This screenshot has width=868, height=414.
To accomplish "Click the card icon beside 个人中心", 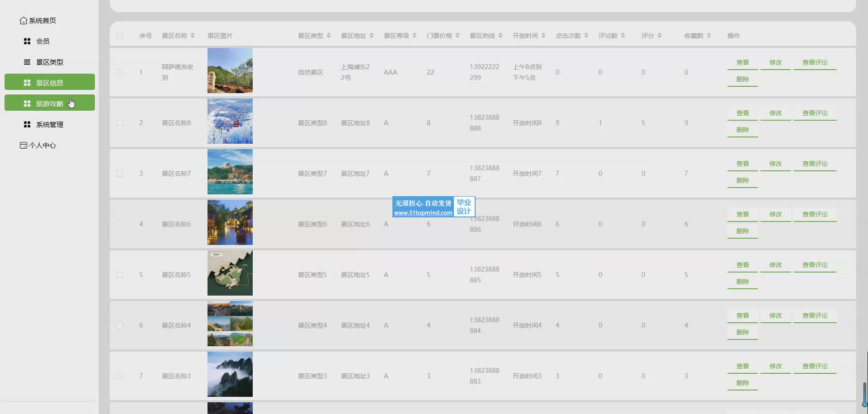I will 24,145.
